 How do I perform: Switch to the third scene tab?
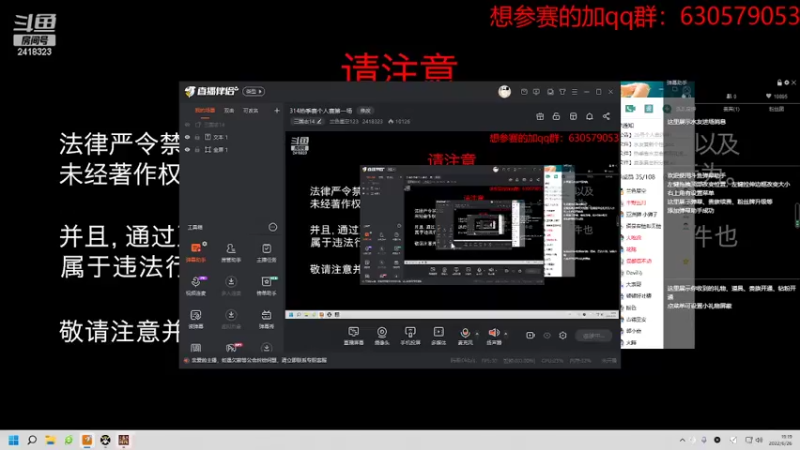[x=251, y=110]
